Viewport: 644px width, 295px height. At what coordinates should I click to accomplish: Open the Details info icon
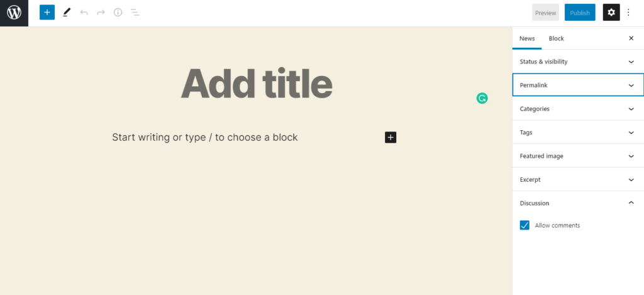pyautogui.click(x=118, y=13)
